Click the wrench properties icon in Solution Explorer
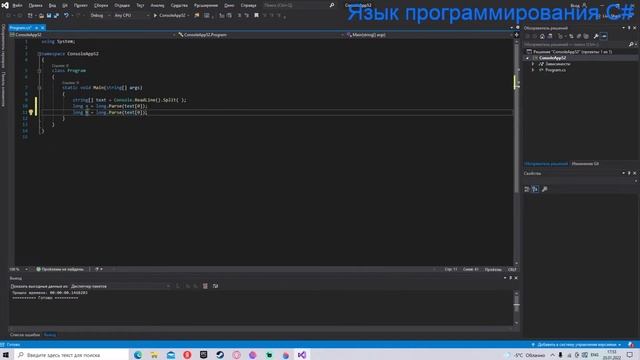 coord(596,36)
